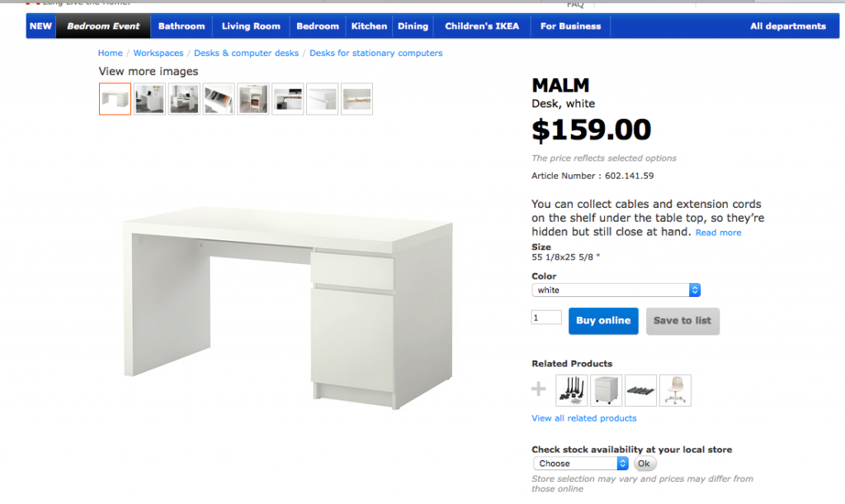Click the quantity input field
This screenshot has width=845, height=504.
point(546,317)
